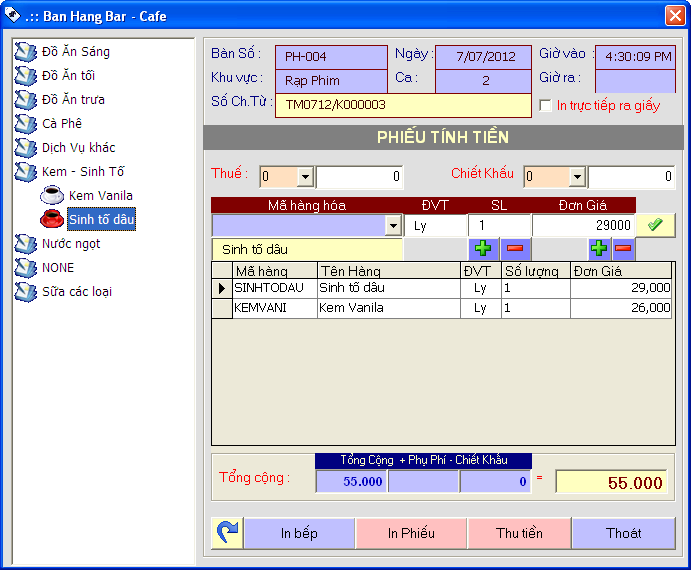Confirm item with green checkmark button

click(x=655, y=225)
